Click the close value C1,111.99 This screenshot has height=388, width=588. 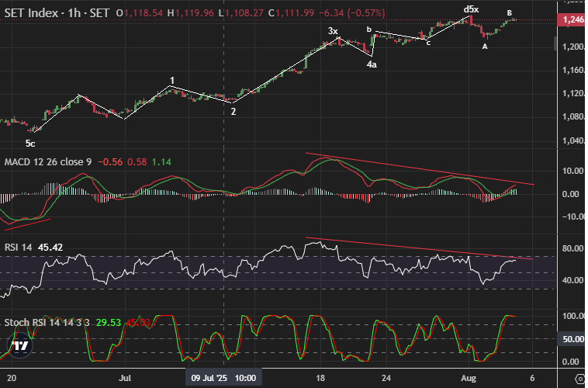(x=291, y=13)
